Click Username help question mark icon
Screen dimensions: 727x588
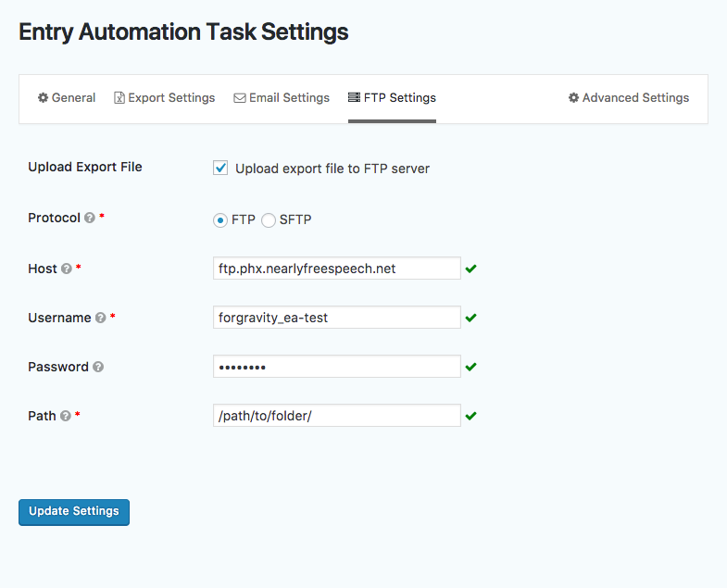(101, 318)
